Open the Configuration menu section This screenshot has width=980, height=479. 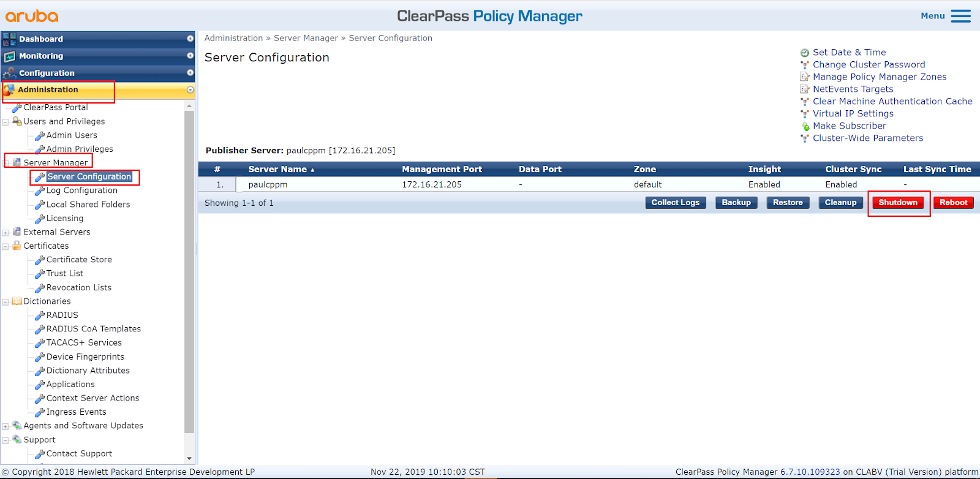coord(98,73)
